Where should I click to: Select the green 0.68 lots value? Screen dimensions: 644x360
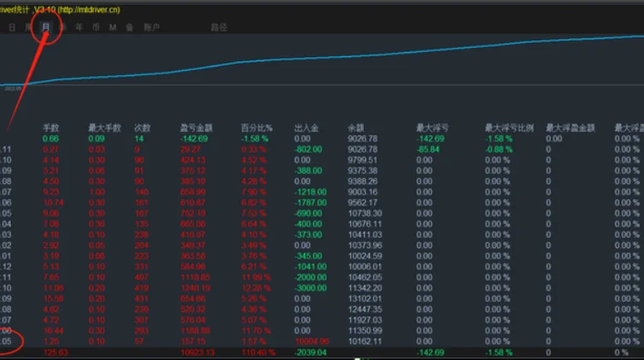[x=50, y=138]
